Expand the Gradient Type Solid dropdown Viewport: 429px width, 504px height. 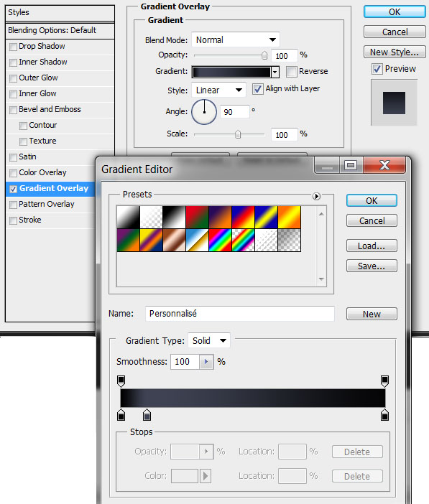pos(209,340)
